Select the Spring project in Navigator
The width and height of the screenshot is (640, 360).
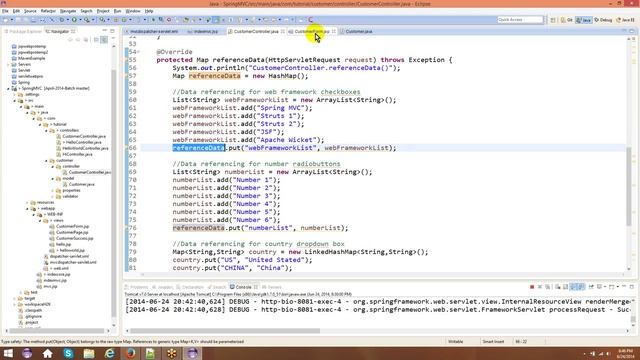coord(20,82)
